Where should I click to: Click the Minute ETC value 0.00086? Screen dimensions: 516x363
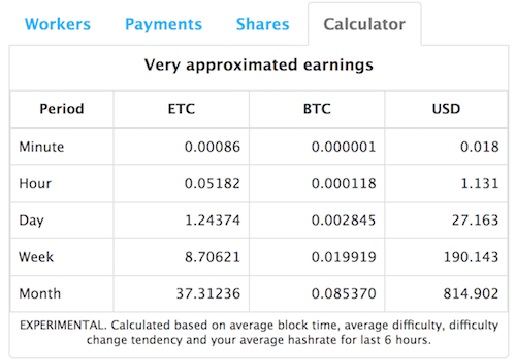pyautogui.click(x=212, y=147)
